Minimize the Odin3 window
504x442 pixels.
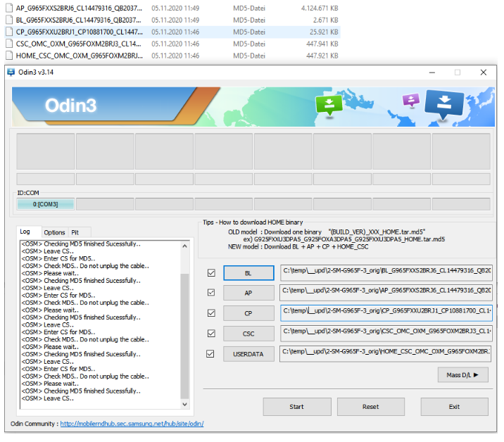pos(432,72)
